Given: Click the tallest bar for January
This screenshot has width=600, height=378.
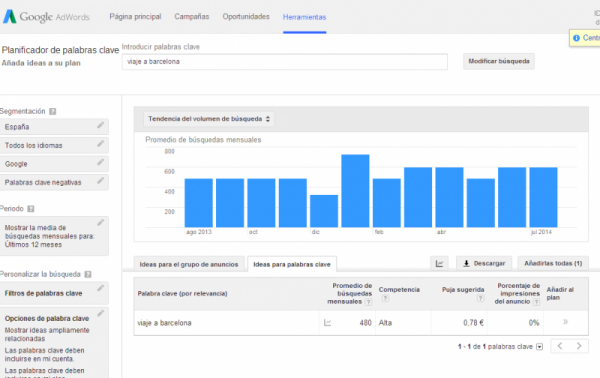Looking at the screenshot, I should point(355,191).
